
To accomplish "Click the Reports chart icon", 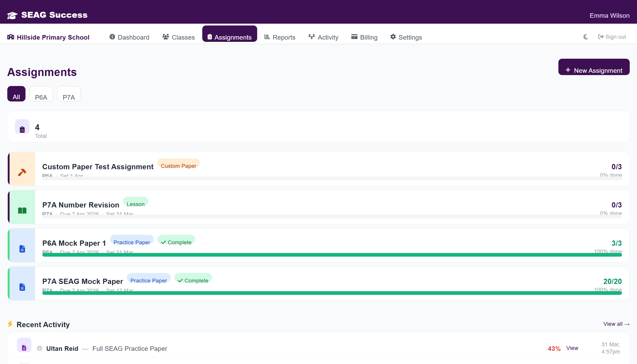I will [267, 37].
